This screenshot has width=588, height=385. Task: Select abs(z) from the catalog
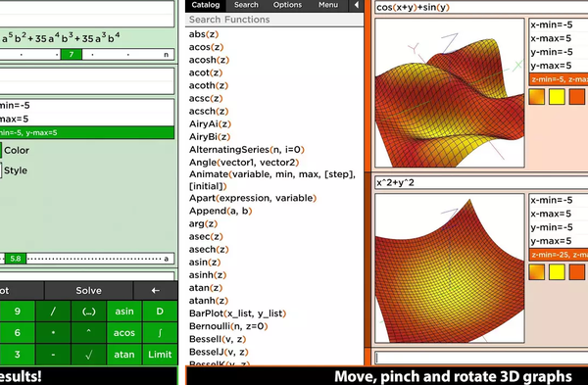[204, 34]
